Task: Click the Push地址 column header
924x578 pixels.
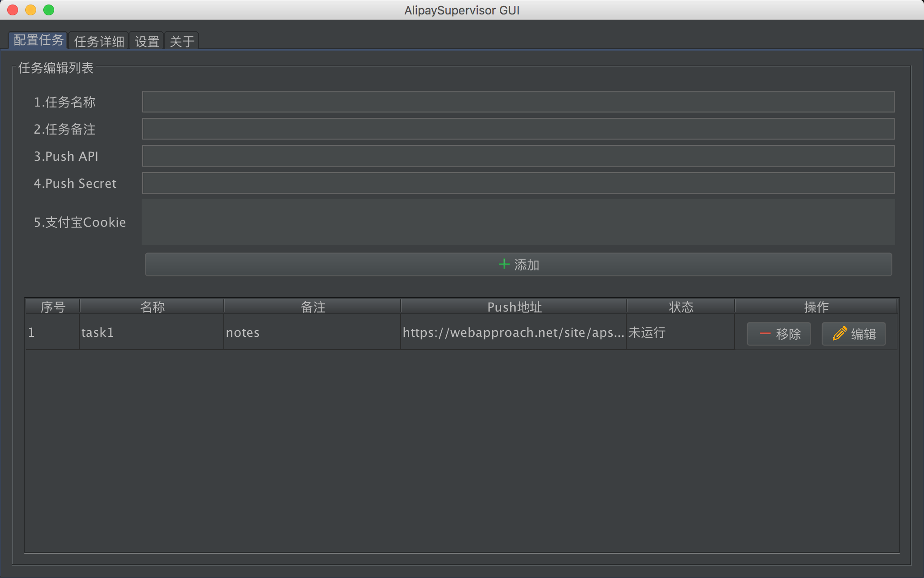Action: point(514,307)
